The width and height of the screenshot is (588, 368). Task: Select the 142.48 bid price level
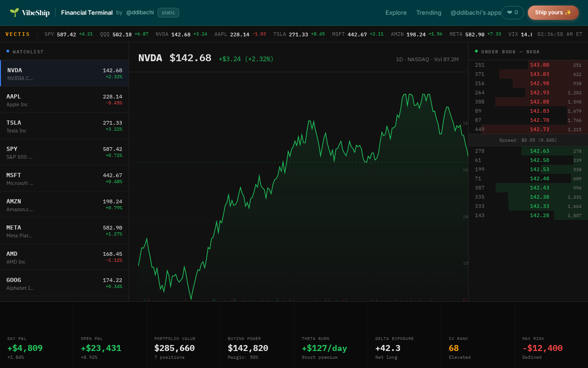[528, 178]
